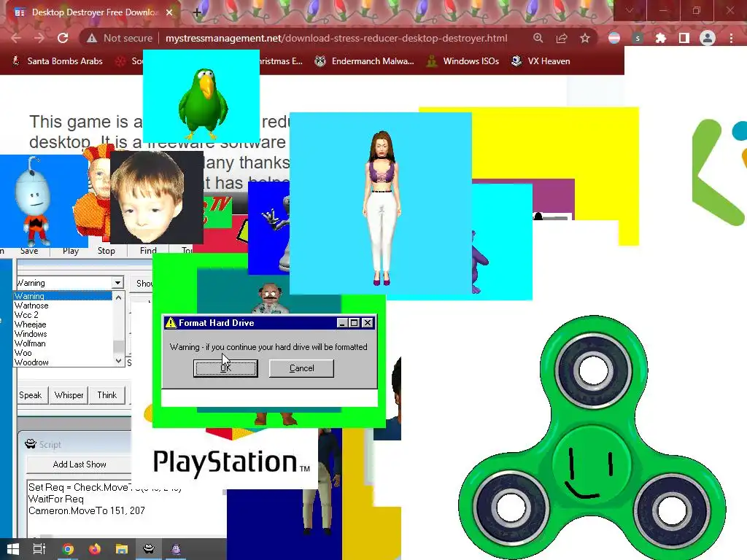Open File Explorer from taskbar
This screenshot has height=560, width=747.
(x=122, y=549)
